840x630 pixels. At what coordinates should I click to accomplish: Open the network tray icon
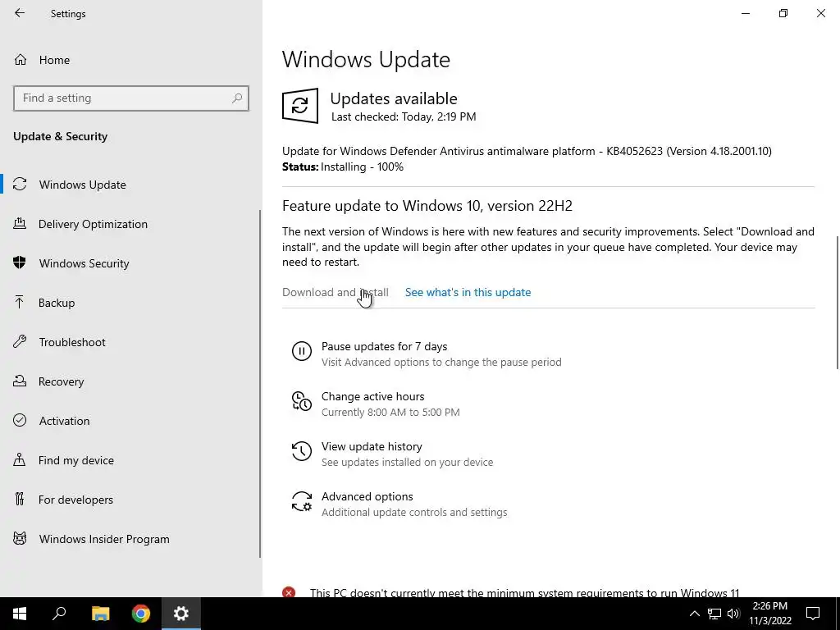[714, 614]
